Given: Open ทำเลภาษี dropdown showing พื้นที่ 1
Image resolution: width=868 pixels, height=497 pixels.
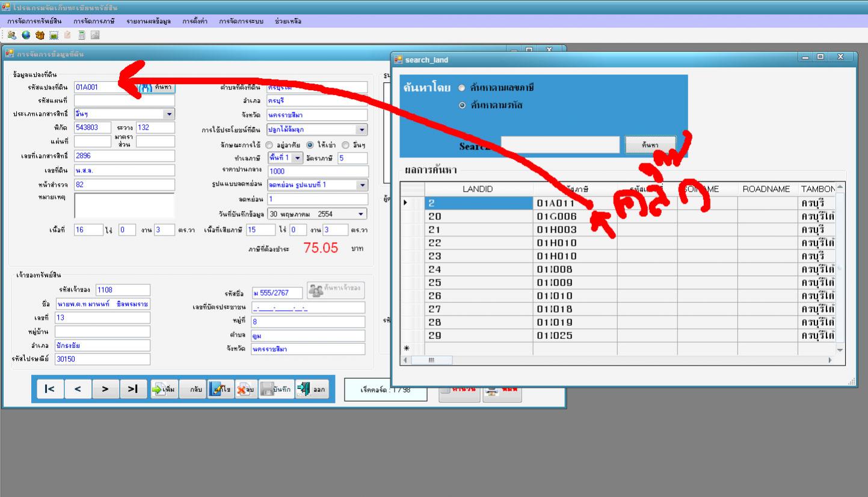Looking at the screenshot, I should (x=298, y=158).
